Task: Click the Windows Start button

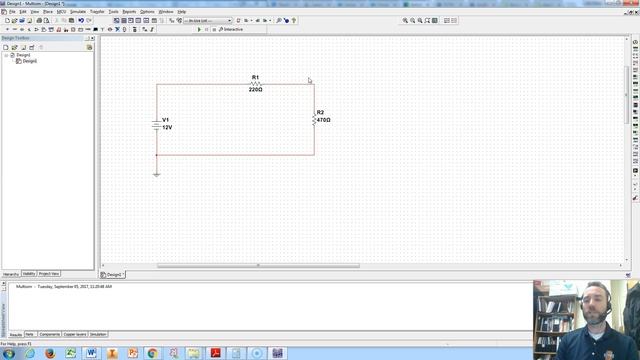Action: coord(9,353)
